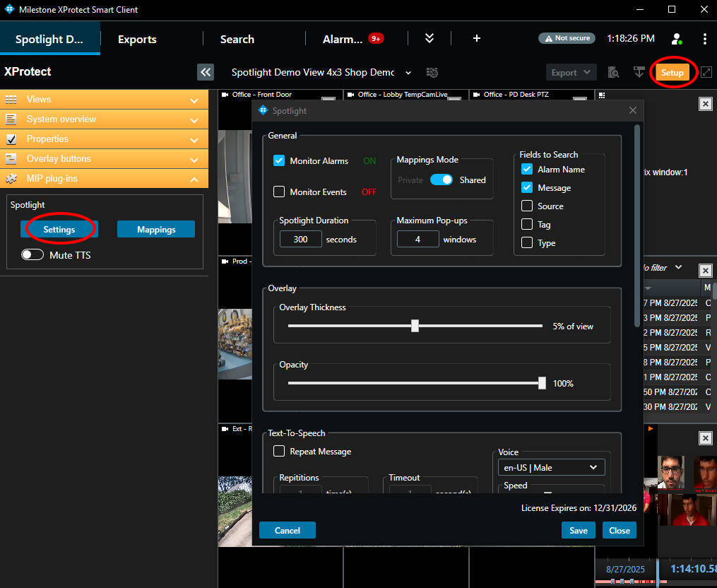Click the Not secure warning badge
The width and height of the screenshot is (717, 588).
(x=567, y=39)
